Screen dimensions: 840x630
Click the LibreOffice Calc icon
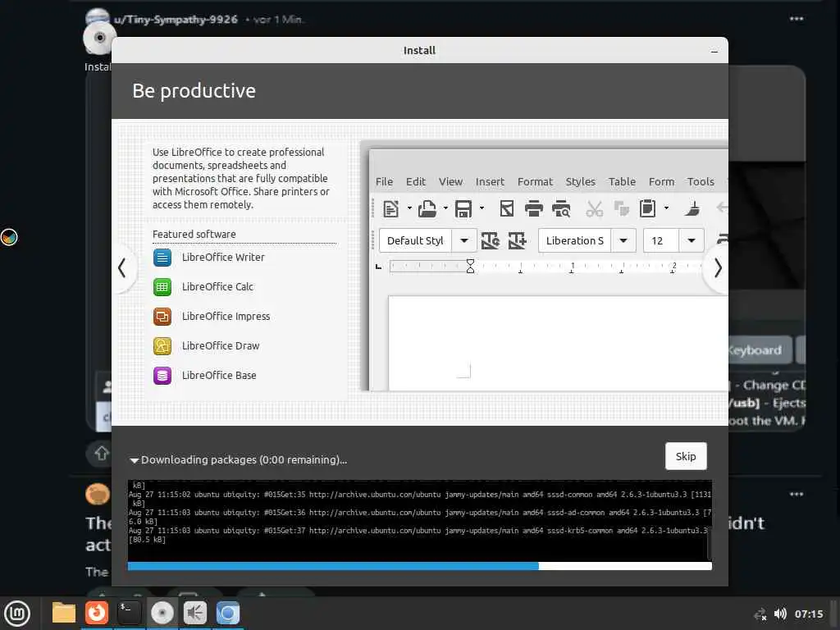point(162,287)
